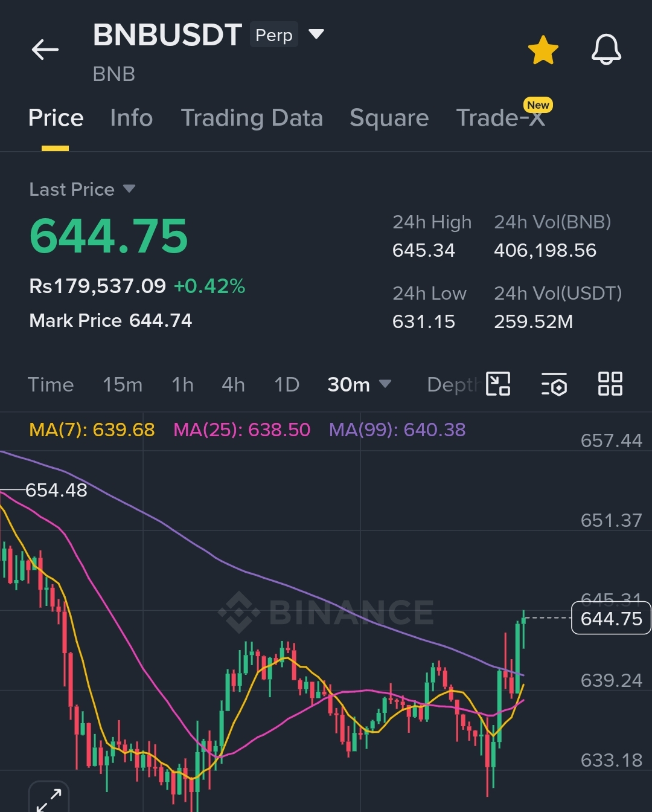Click the 24h Vol(USDT) value 259.52M
Image resolution: width=652 pixels, height=812 pixels.
[533, 321]
